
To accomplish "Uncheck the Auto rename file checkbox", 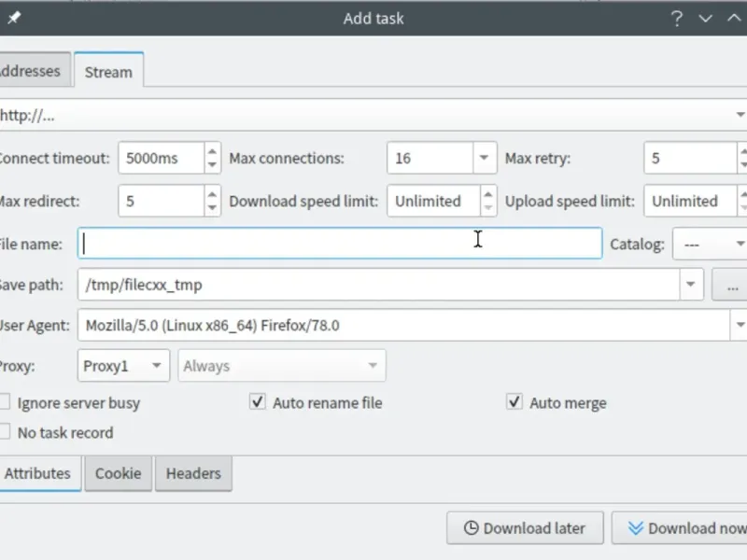I will click(x=258, y=402).
